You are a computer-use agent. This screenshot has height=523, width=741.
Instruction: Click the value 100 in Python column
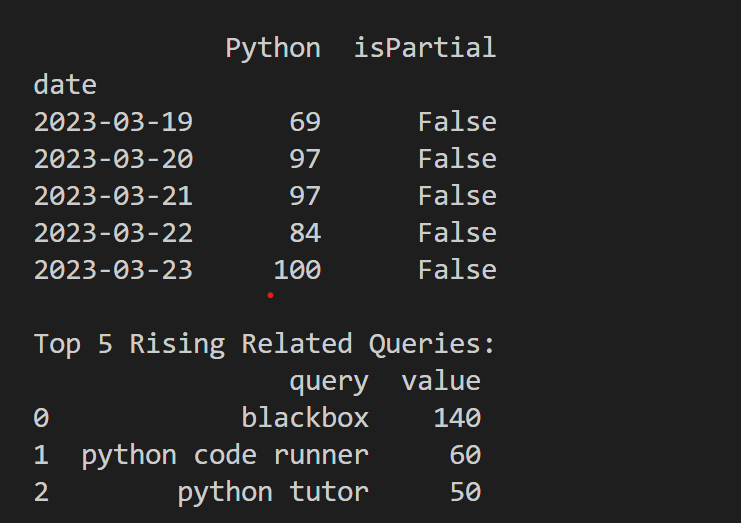tap(298, 270)
